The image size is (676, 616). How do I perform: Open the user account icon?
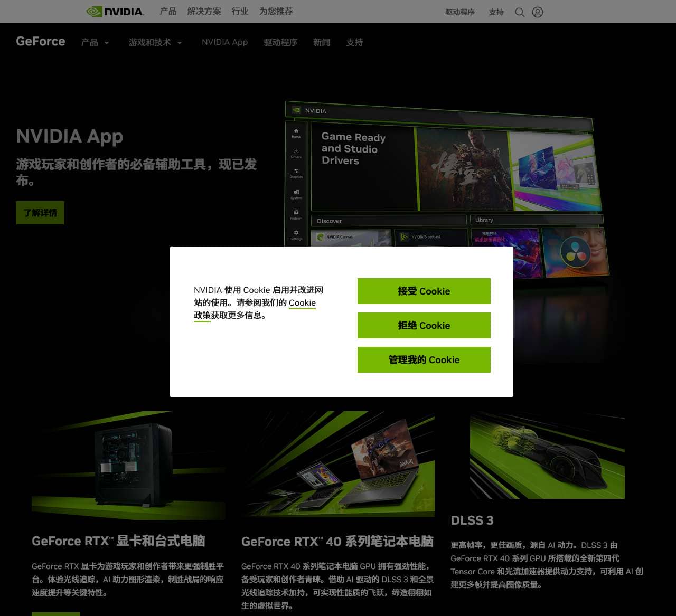(538, 12)
